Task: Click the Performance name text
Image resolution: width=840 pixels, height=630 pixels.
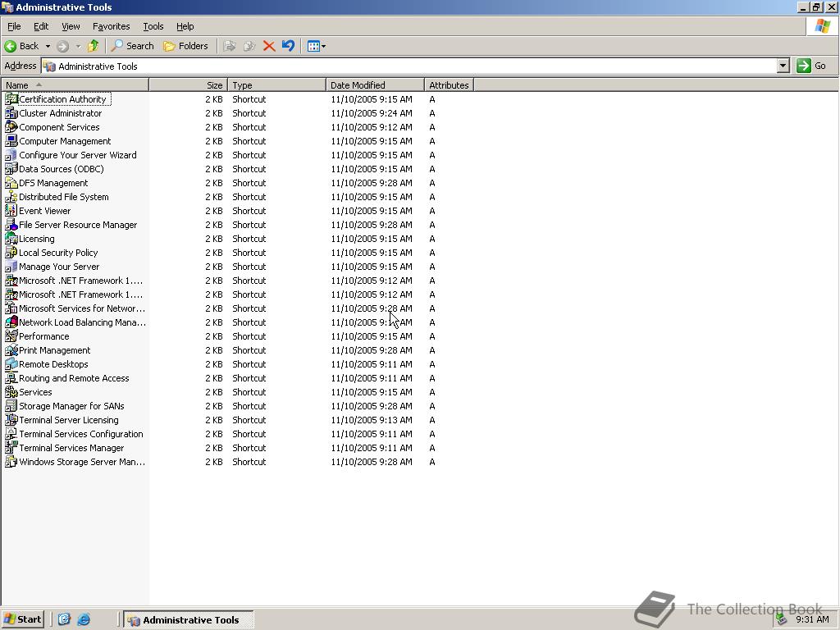Action: click(x=44, y=336)
